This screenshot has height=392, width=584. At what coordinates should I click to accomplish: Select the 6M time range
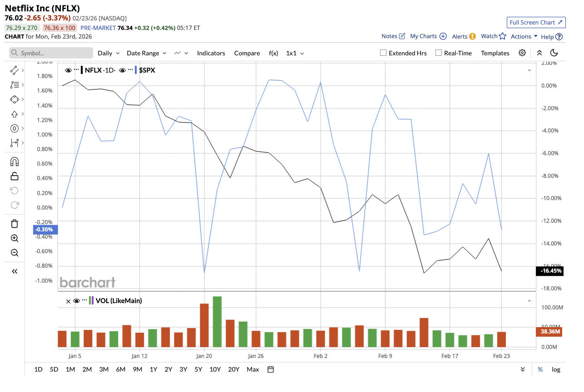(x=120, y=369)
